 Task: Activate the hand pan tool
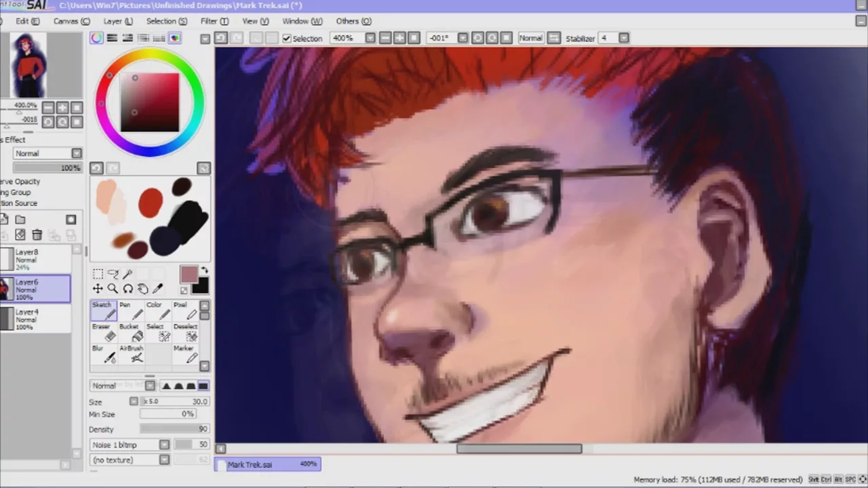coord(142,289)
